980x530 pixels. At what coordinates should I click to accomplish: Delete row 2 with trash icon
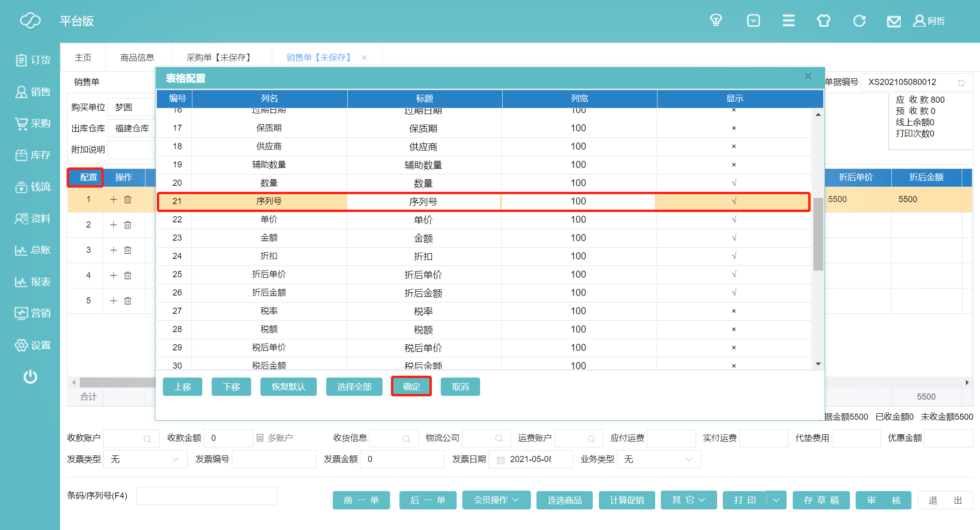[128, 225]
